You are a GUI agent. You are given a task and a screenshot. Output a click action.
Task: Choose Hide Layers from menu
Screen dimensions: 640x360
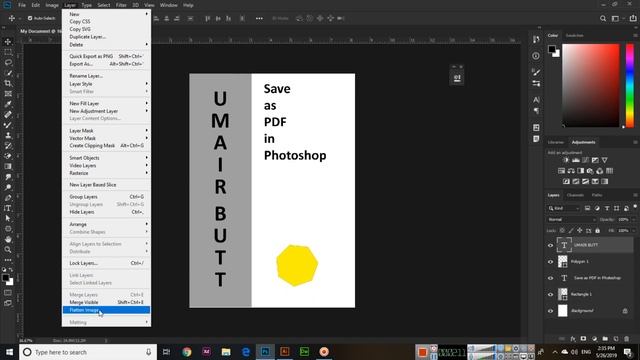[107, 212]
